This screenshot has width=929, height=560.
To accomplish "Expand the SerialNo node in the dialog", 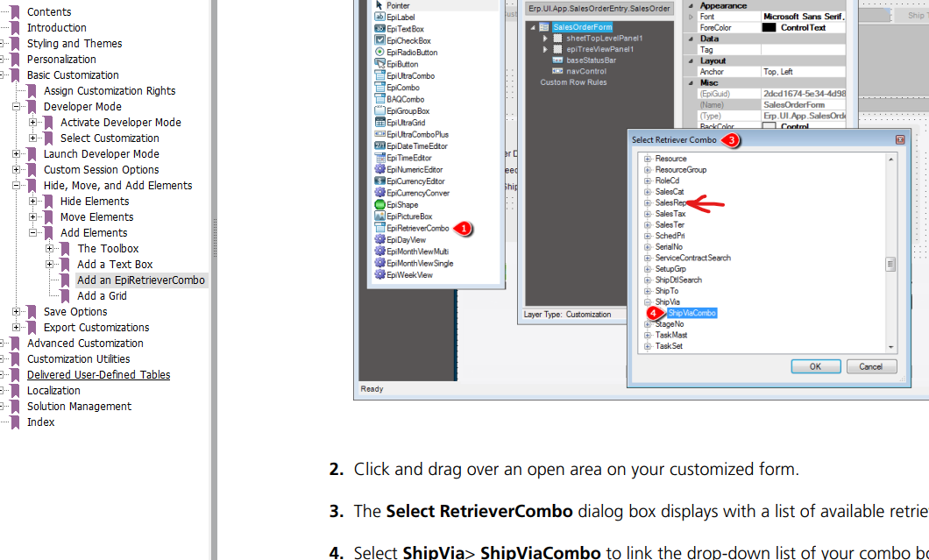I will tap(648, 247).
